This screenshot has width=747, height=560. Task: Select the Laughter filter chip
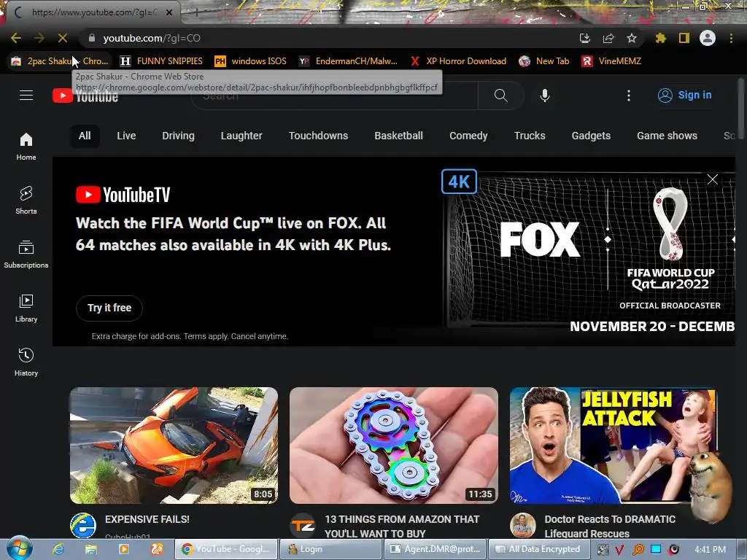241,136
